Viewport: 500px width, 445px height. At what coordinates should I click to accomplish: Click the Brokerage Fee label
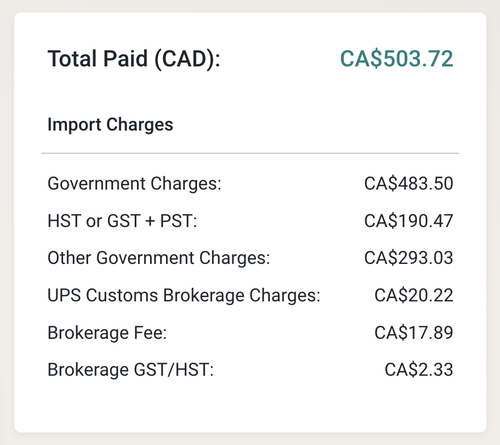coord(107,333)
